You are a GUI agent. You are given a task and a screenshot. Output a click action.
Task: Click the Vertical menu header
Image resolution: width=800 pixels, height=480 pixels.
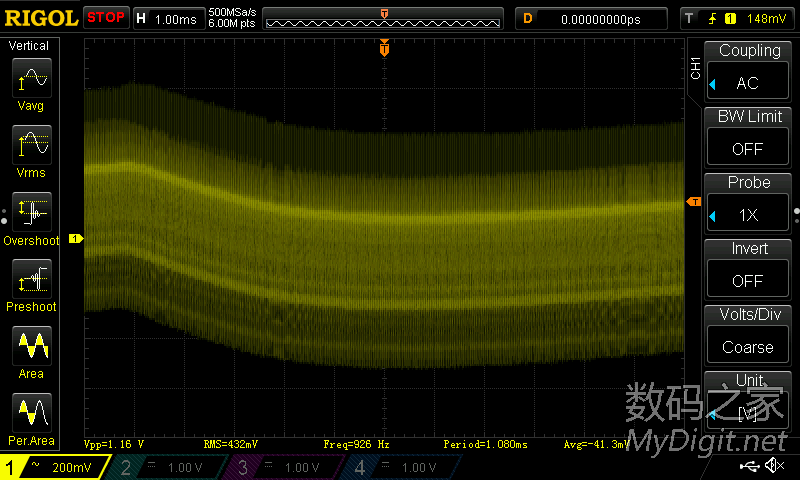pos(29,46)
